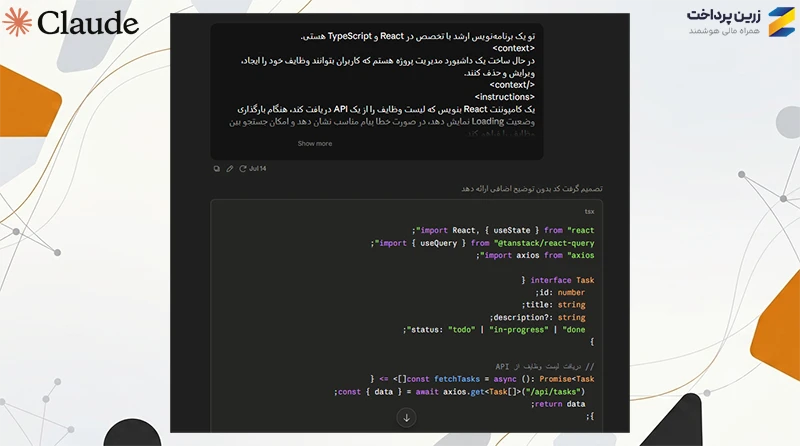
Task: Click the API comment line in code
Action: click(x=544, y=367)
